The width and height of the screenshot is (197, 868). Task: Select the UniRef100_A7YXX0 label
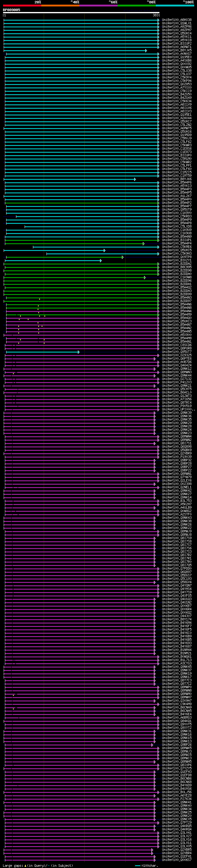pyautogui.click(x=177, y=88)
